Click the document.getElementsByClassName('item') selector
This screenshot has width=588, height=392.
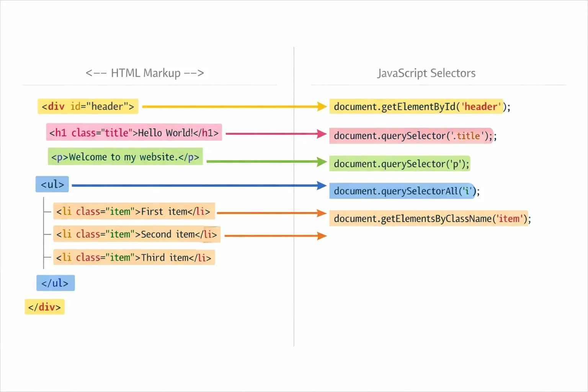point(429,219)
